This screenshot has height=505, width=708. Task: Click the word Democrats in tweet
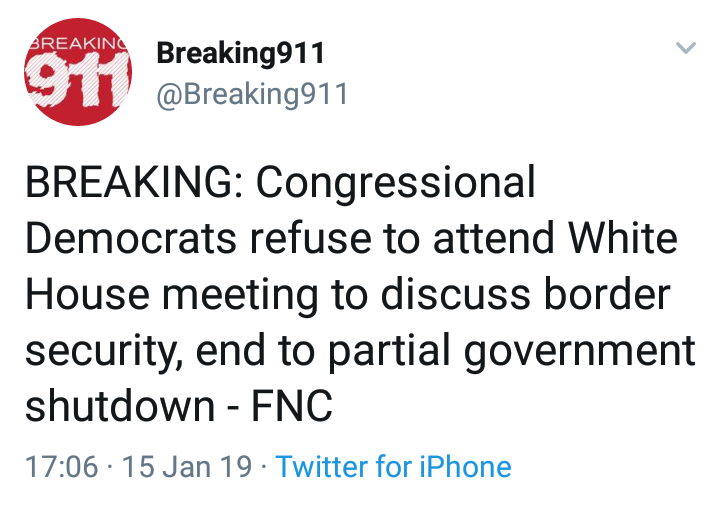tap(131, 238)
